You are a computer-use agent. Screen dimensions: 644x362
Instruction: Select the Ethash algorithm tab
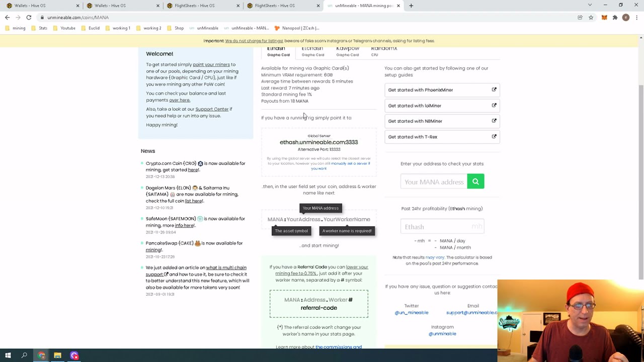278,51
